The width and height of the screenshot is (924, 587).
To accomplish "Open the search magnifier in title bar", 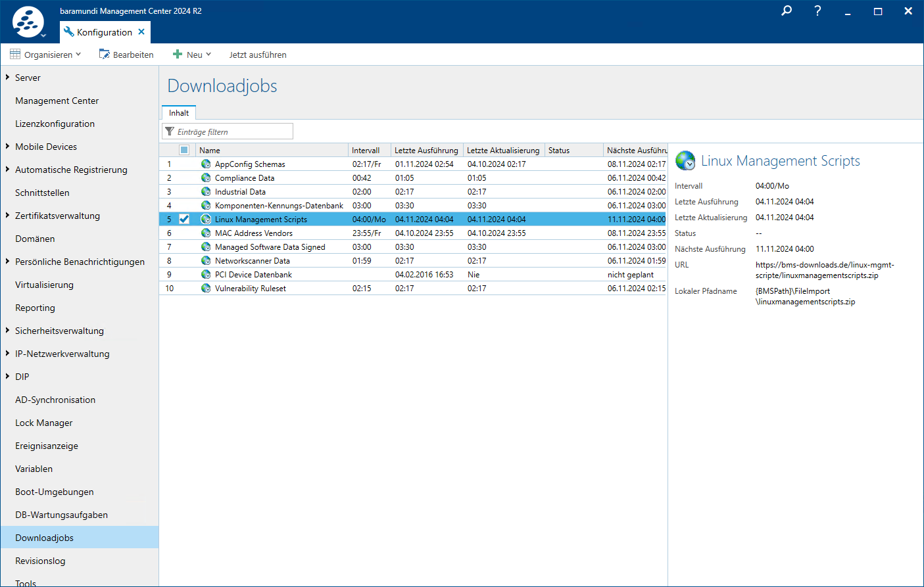I will pyautogui.click(x=787, y=11).
